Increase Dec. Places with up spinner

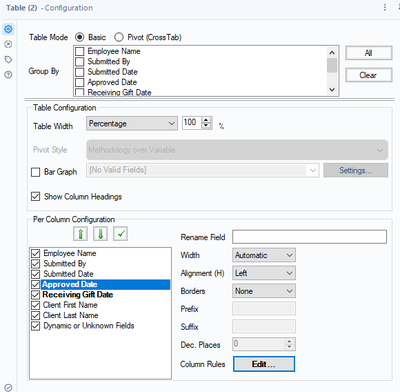tap(289, 341)
